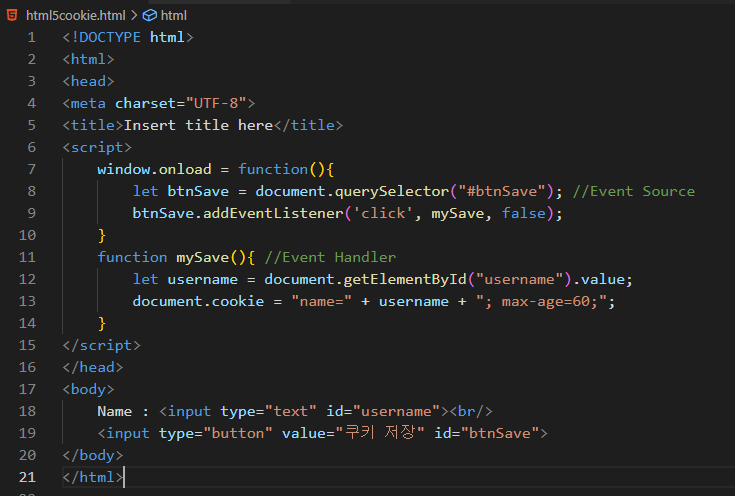Click the "name=" string on line 13
The image size is (735, 496).
[322, 301]
